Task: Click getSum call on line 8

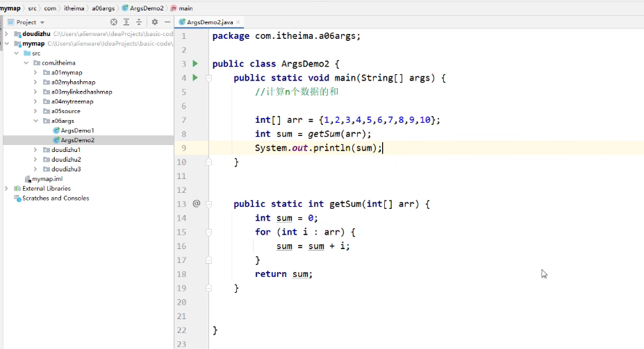Action: [324, 134]
